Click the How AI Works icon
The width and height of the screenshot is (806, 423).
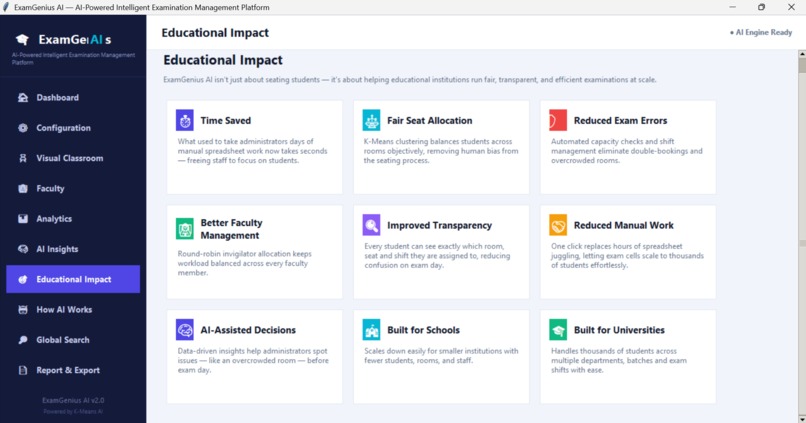pos(23,310)
